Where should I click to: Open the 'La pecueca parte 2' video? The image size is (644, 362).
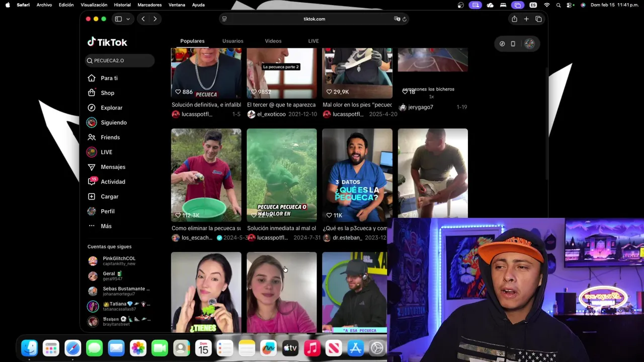tap(282, 73)
